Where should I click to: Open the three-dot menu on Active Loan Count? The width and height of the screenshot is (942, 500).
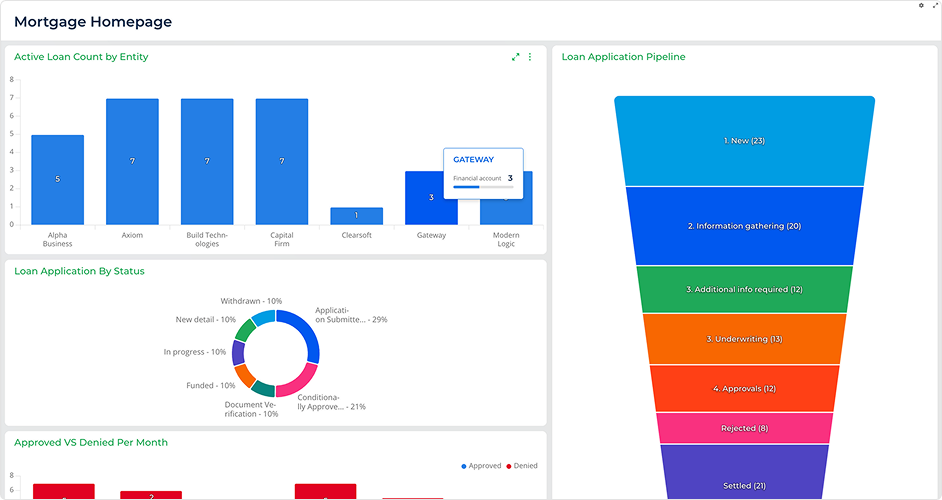pyautogui.click(x=530, y=57)
